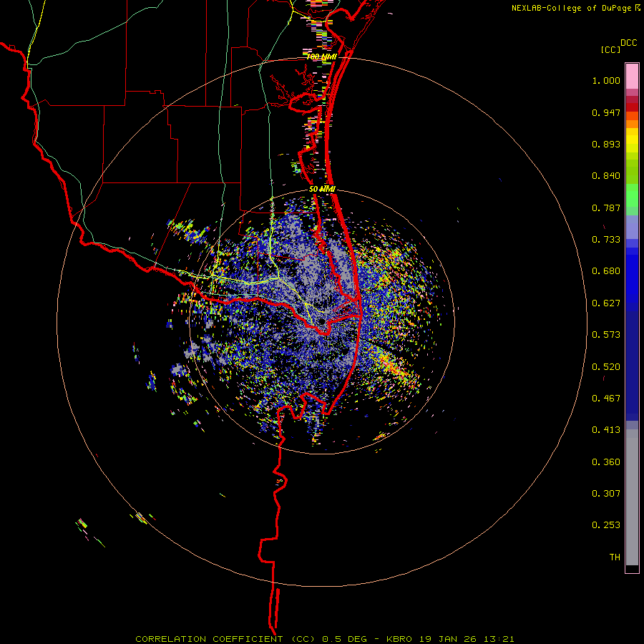
Task: Click the 0.307 scale value
Action: (x=606, y=494)
